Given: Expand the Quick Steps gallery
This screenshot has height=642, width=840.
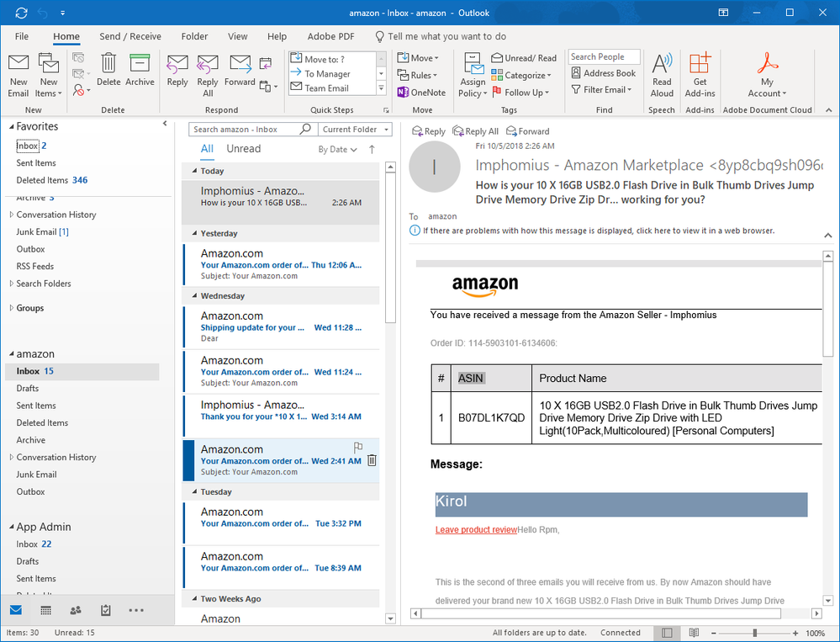Looking at the screenshot, I should [382, 88].
